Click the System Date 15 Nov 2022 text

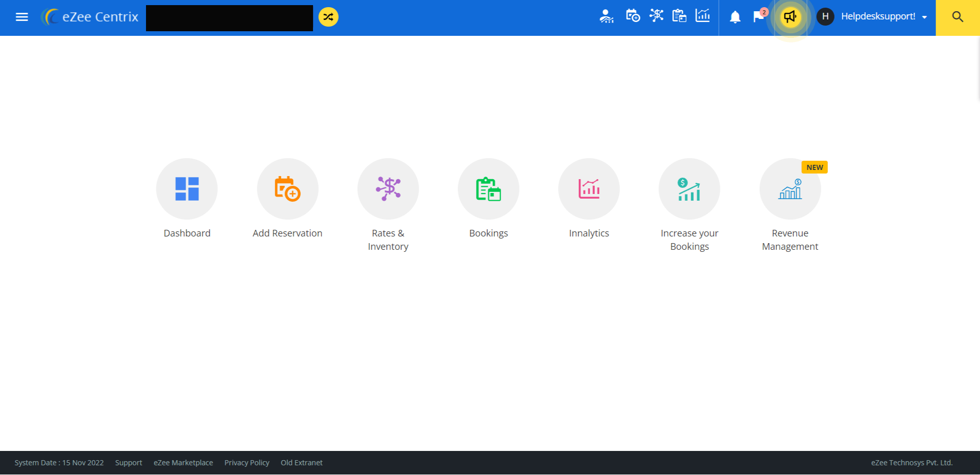tap(59, 463)
